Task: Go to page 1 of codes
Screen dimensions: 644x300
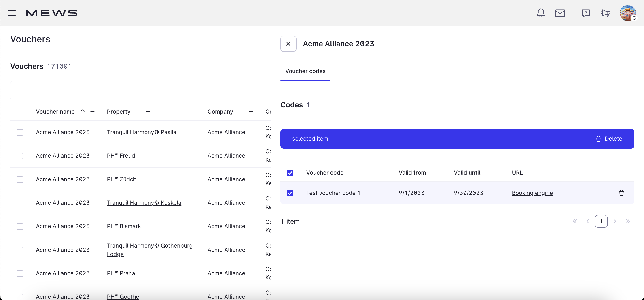Action: click(x=601, y=221)
